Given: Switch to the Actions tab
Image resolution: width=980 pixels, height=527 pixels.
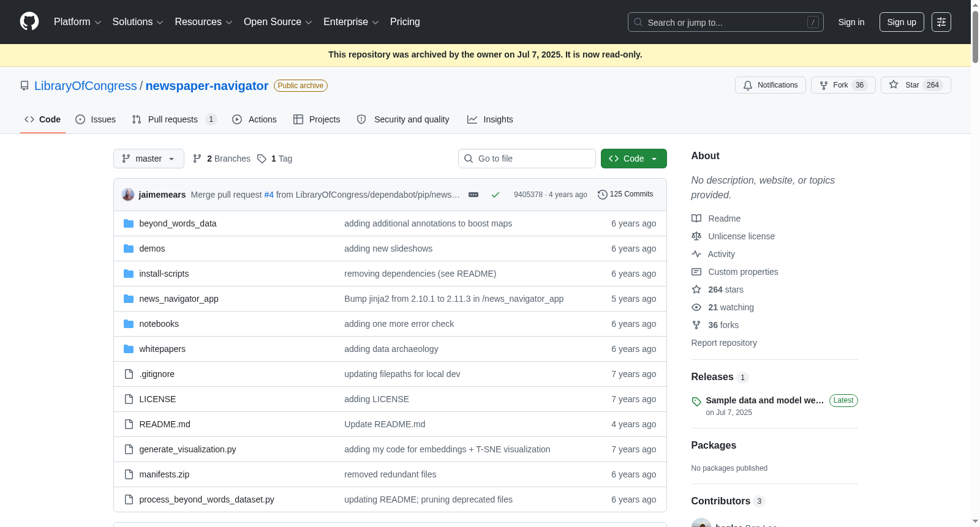Looking at the screenshot, I should [254, 119].
